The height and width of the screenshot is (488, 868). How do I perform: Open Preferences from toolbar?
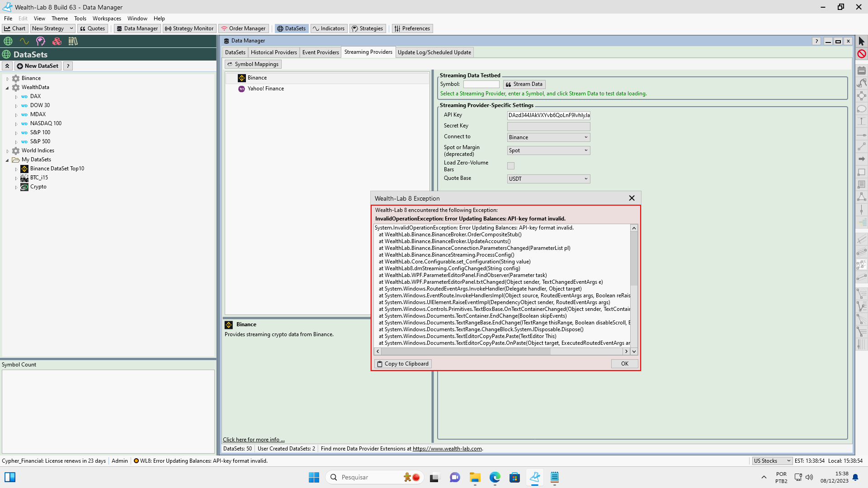pos(412,28)
